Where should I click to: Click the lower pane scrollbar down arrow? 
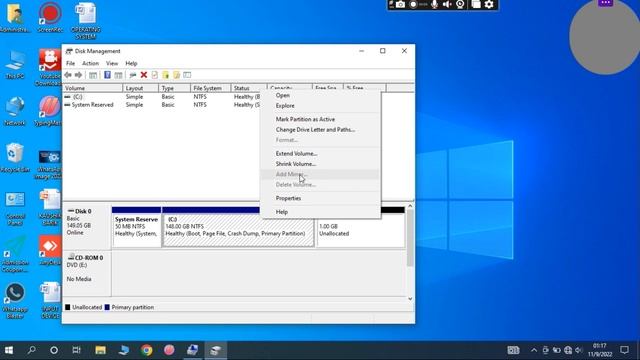410,299
